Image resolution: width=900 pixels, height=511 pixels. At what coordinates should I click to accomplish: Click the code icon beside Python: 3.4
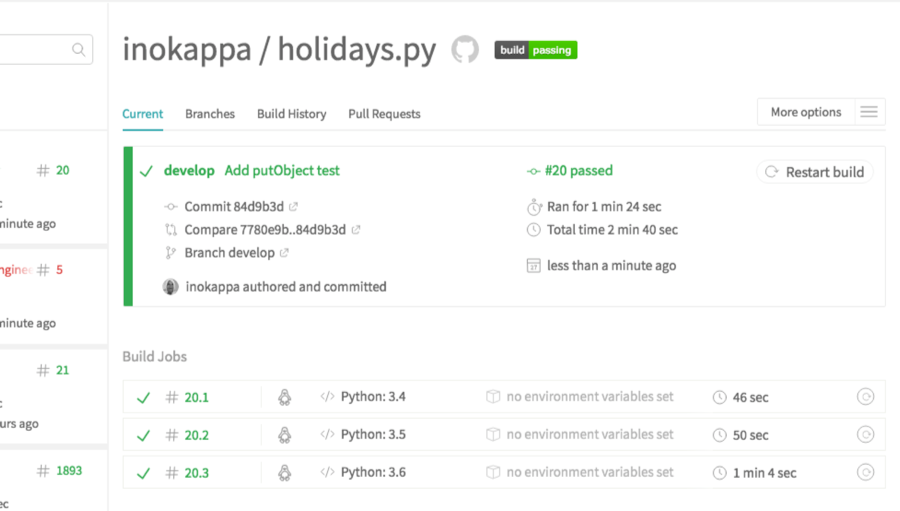327,396
